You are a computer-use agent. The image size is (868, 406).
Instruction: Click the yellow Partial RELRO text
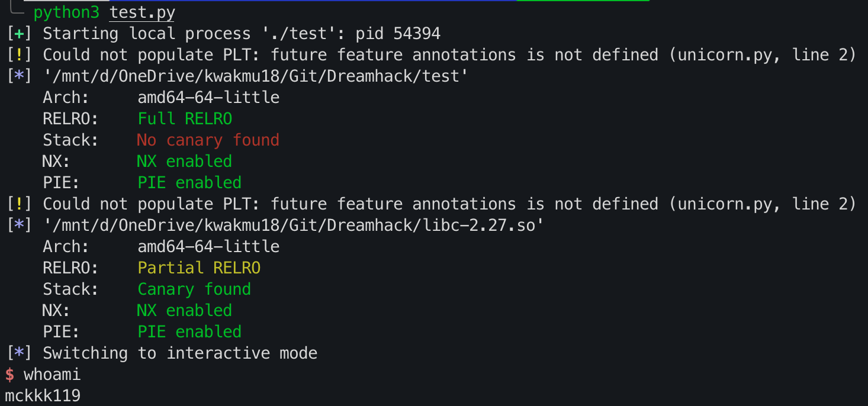click(x=199, y=268)
